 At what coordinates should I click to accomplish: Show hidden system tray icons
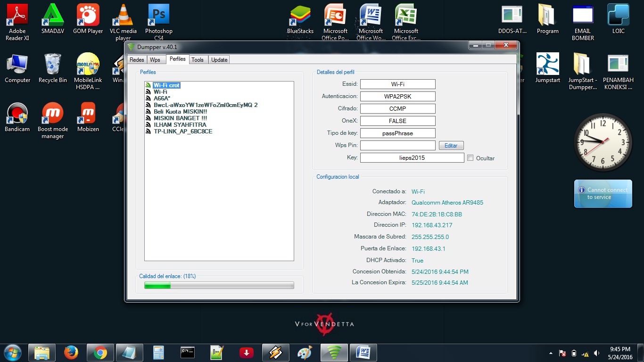click(x=551, y=353)
